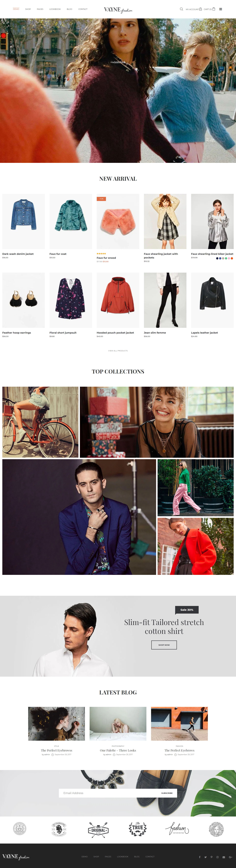The height and width of the screenshot is (868, 236).
Task: Open the One Palette – Three Looks post
Action: 118,750
